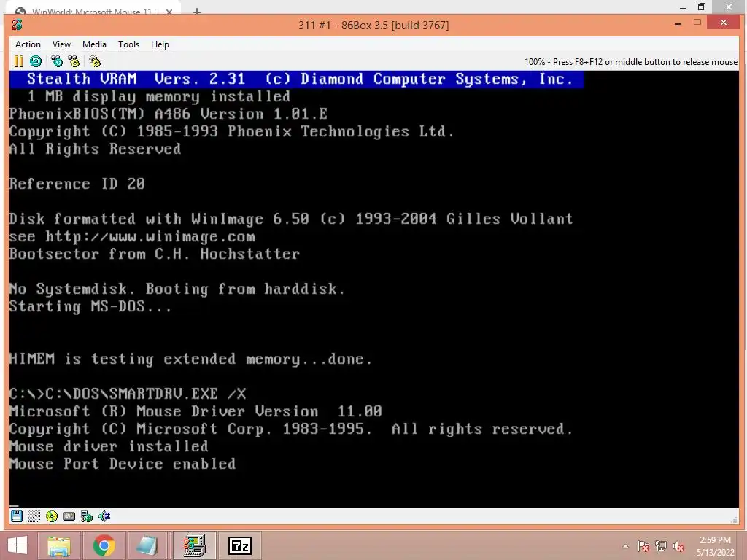Click the teal hard reset toolbar icon

pyautogui.click(x=36, y=61)
